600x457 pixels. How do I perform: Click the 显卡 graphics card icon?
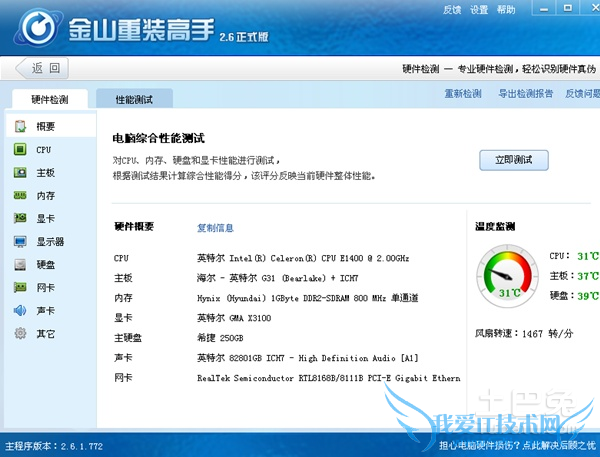[x=20, y=219]
